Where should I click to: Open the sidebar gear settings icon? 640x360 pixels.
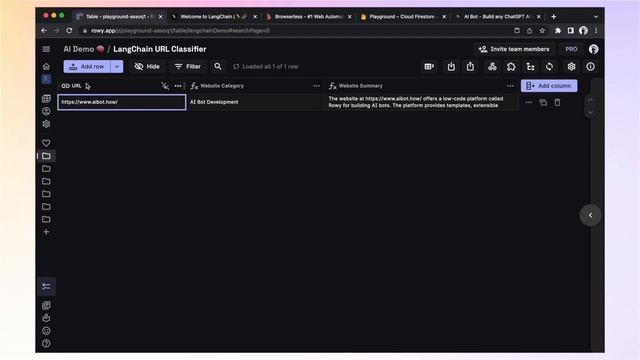(46, 124)
